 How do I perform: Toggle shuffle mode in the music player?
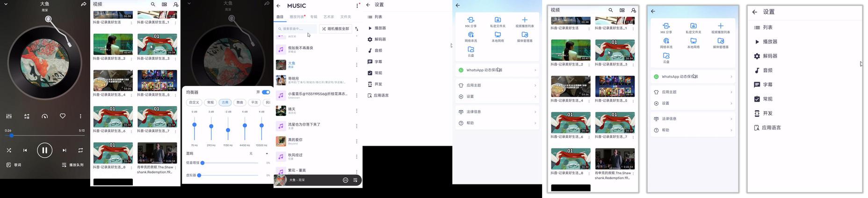[9, 150]
